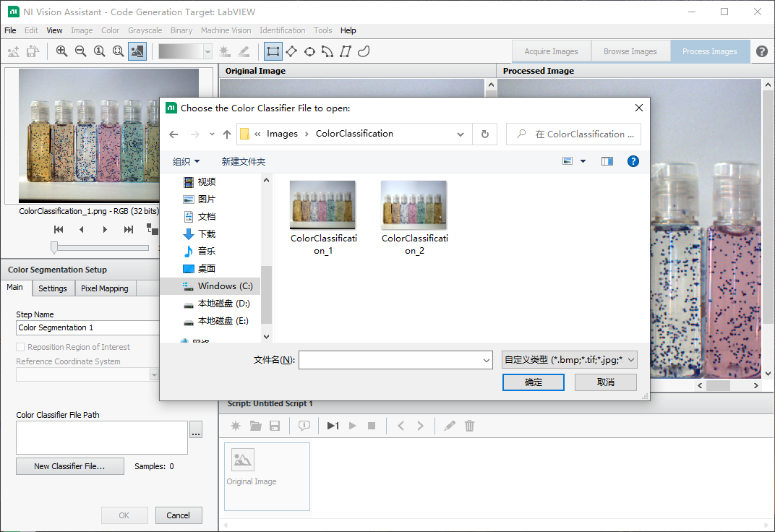
Task: Open the 组织 organize dropdown
Action: (186, 161)
